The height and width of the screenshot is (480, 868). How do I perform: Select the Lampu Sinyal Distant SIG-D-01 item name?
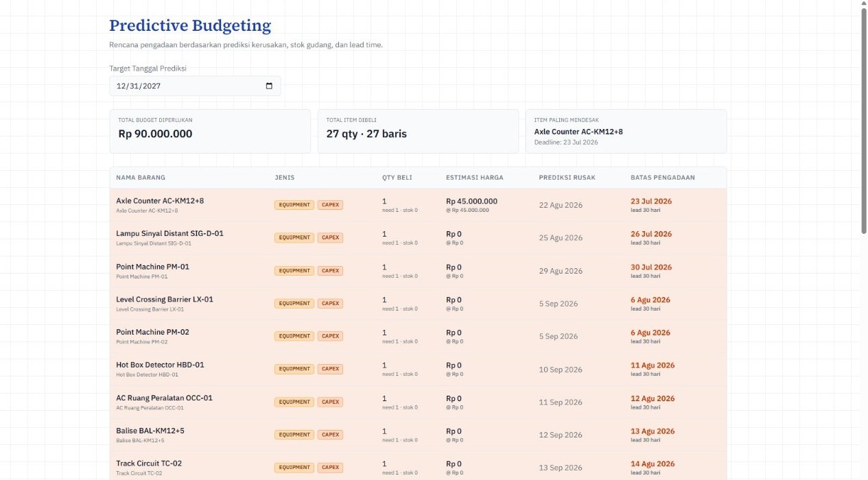tap(169, 233)
